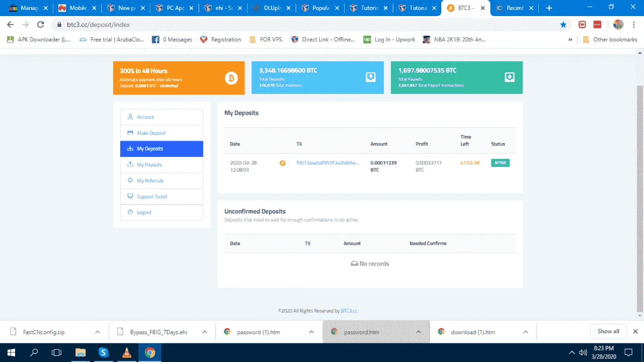Open a new browser tab with plus
This screenshot has height=362, width=644.
click(x=549, y=8)
